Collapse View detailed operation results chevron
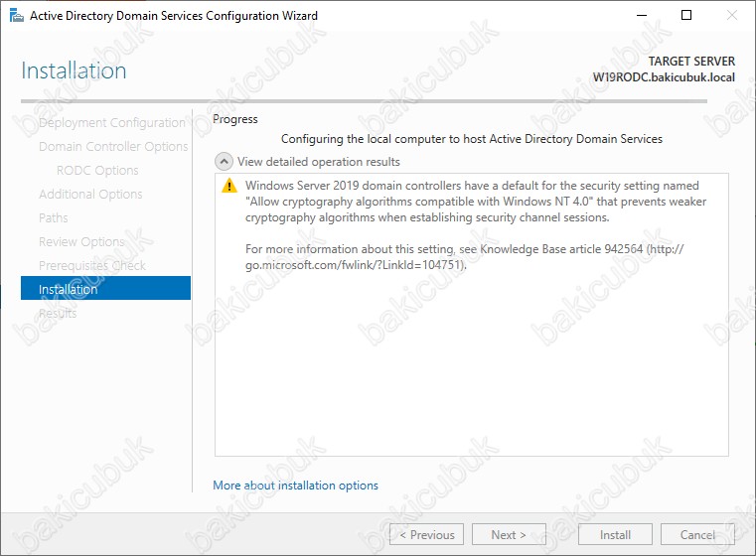Image resolution: width=756 pixels, height=556 pixels. (224, 162)
